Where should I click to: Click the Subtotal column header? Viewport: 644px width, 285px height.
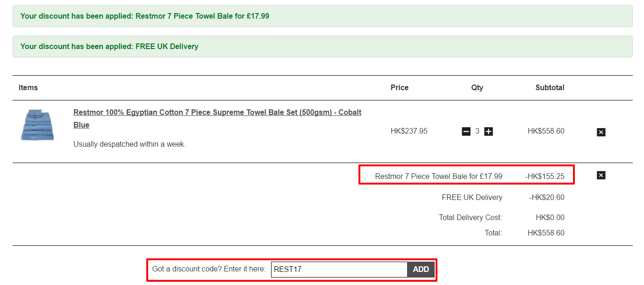[x=550, y=88]
